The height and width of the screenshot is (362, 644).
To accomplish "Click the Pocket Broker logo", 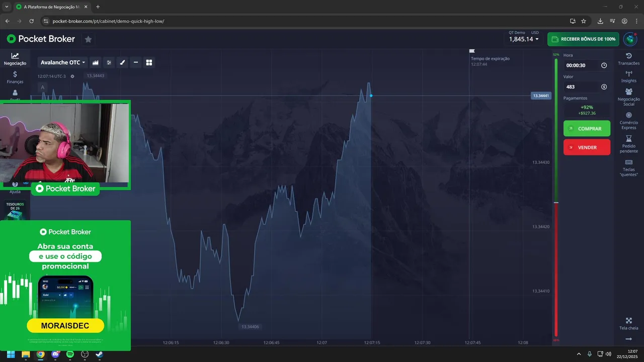I will (41, 39).
